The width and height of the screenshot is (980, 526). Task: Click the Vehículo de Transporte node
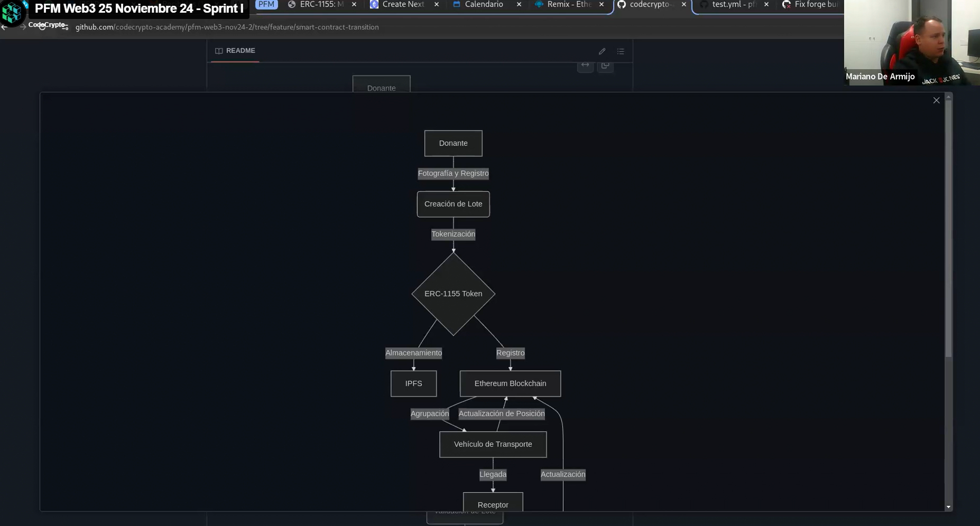click(493, 444)
